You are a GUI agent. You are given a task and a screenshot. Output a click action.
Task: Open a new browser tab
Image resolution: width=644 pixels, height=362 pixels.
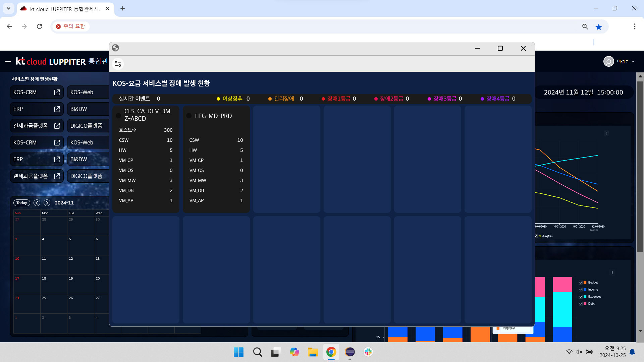pos(122,9)
